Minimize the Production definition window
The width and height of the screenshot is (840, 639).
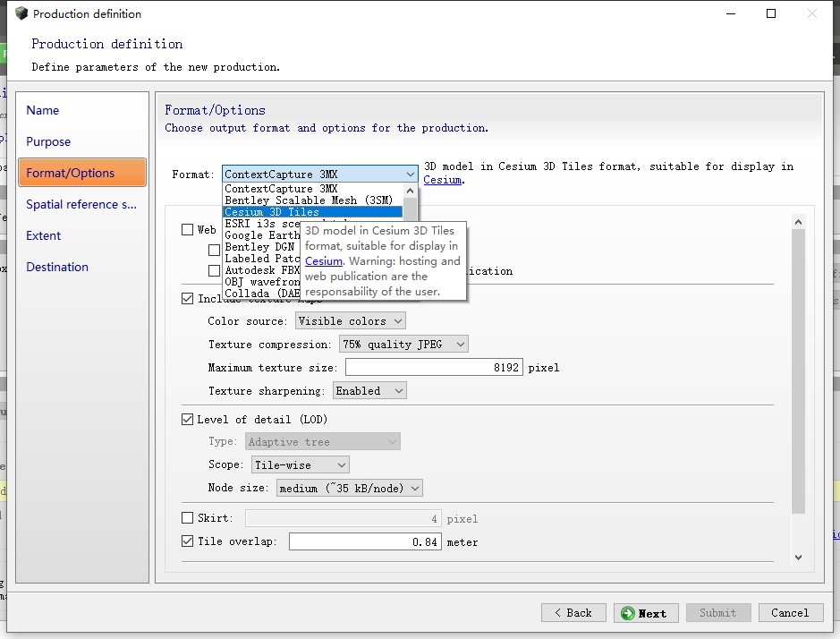[731, 13]
